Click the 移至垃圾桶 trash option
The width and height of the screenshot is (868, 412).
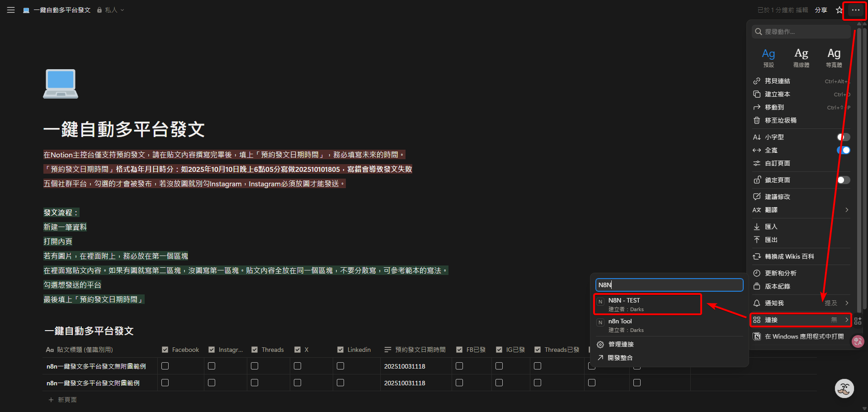coord(780,120)
